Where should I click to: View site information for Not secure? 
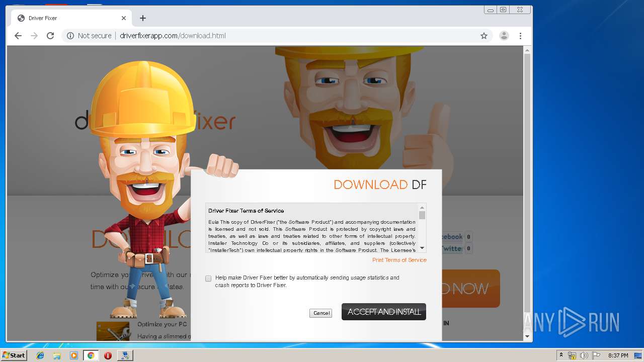89,36
